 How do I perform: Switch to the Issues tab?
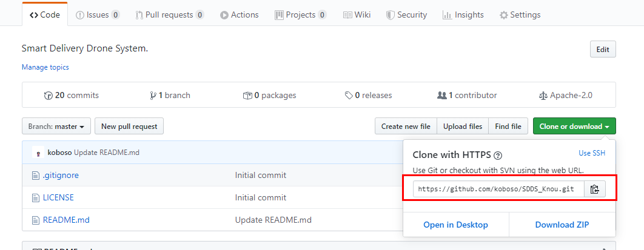98,15
